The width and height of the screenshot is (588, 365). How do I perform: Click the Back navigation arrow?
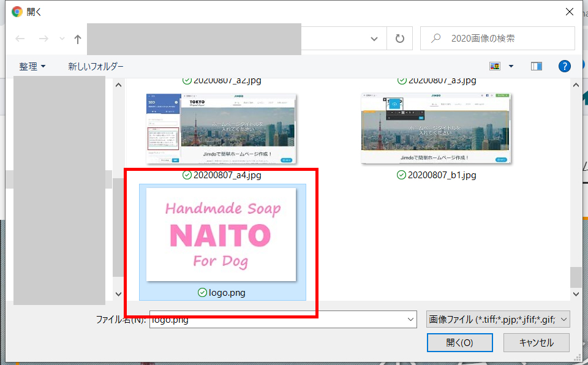click(x=20, y=39)
